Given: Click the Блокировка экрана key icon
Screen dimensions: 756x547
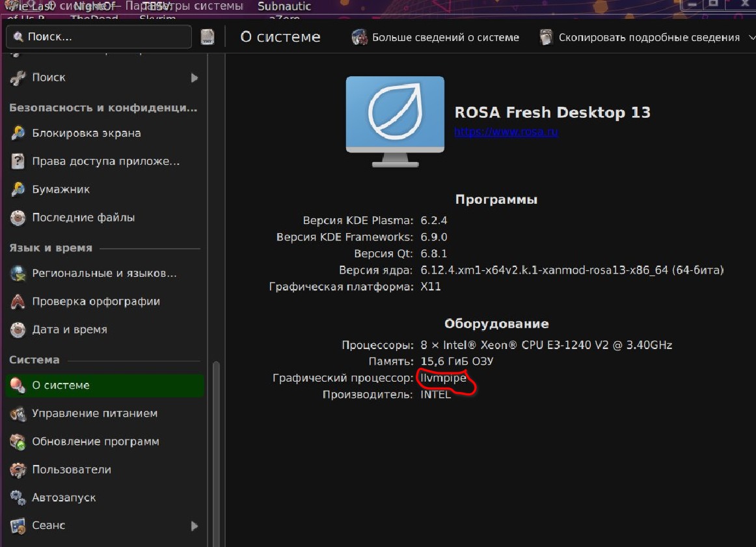Looking at the screenshot, I should click(x=18, y=133).
